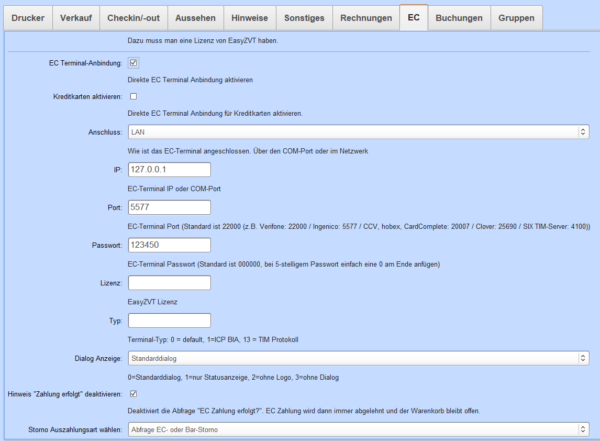Focus the Port field containing 5577
Image resolution: width=600 pixels, height=441 pixels.
click(x=169, y=207)
